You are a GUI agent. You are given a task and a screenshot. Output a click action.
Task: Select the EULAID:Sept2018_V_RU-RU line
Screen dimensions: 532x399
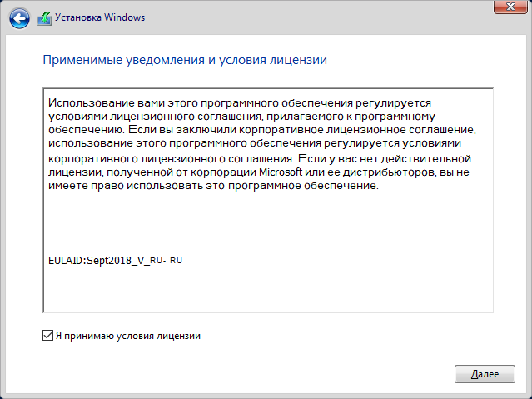click(x=116, y=261)
